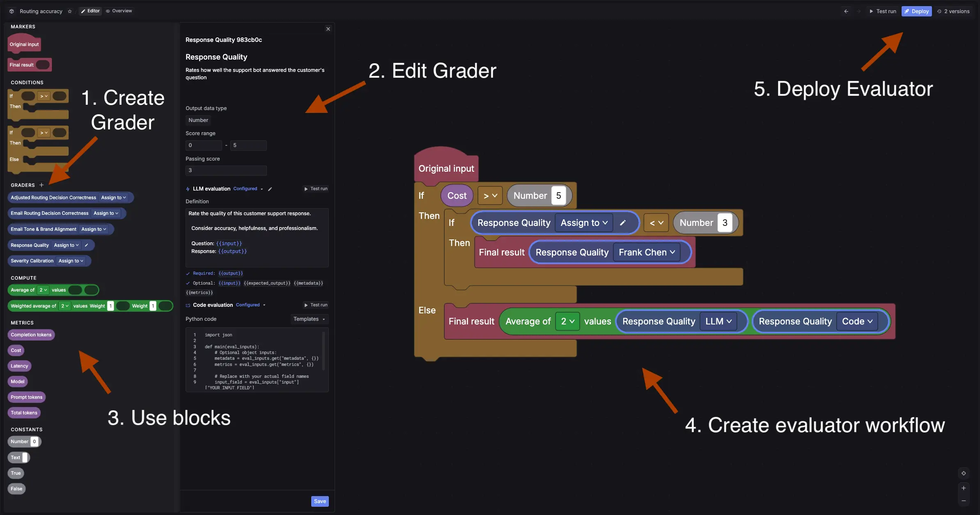Image resolution: width=980 pixels, height=515 pixels.
Task: Open the app logo cube icon
Action: 11,11
